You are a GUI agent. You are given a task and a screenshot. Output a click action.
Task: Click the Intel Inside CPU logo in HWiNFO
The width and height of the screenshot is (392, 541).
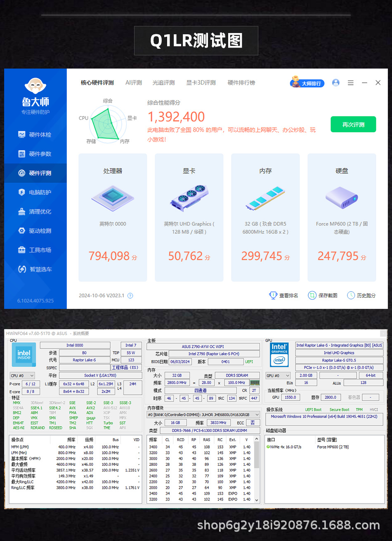coord(24,354)
